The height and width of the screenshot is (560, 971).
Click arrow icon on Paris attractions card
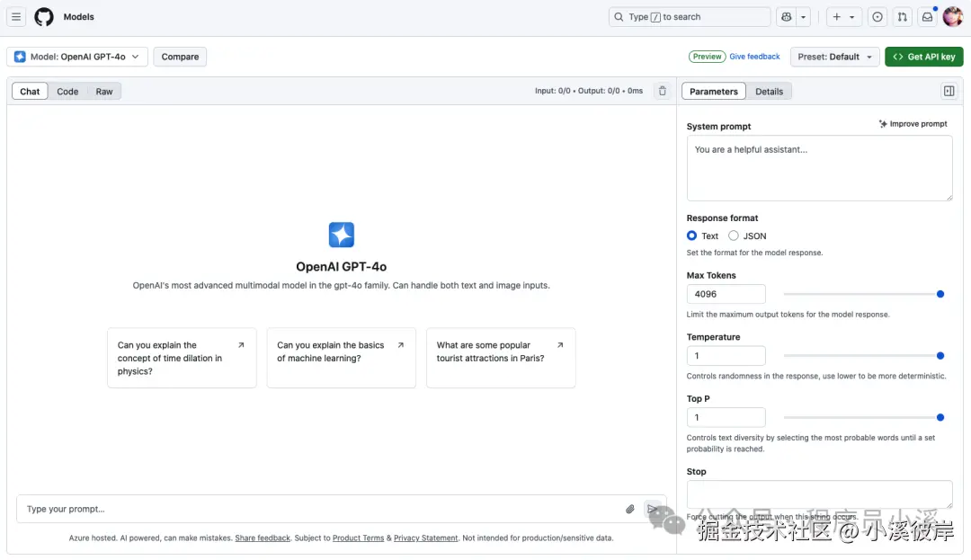(x=560, y=345)
